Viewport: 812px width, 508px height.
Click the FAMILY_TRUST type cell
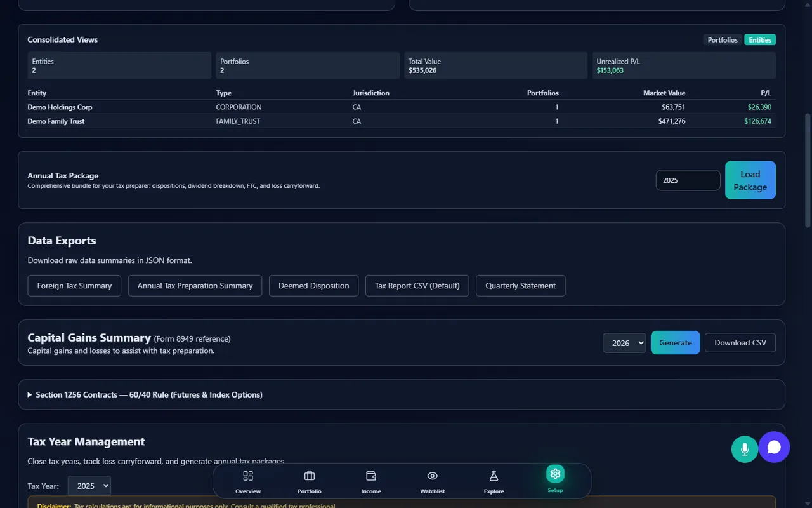[x=238, y=121]
